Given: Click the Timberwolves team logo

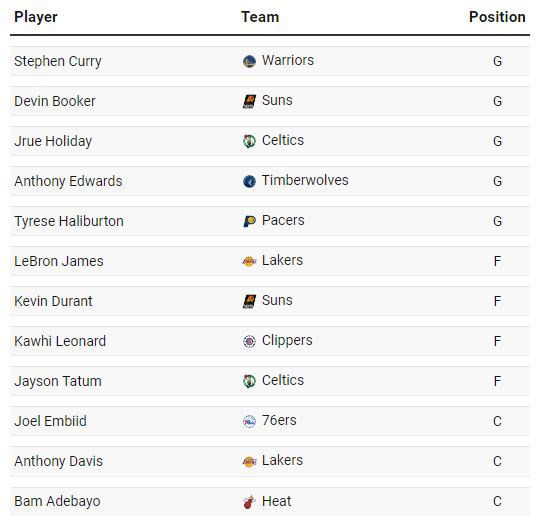Looking at the screenshot, I should pos(249,181).
